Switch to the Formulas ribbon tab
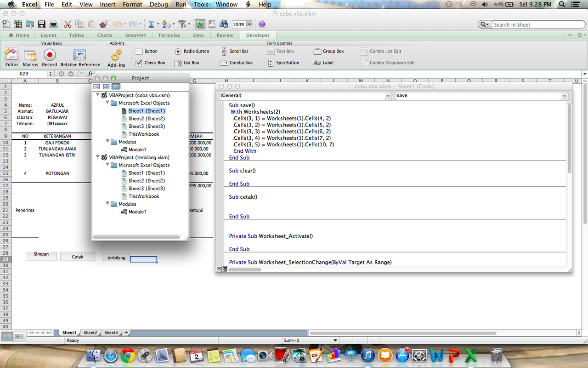This screenshot has height=368, width=588. (x=169, y=35)
